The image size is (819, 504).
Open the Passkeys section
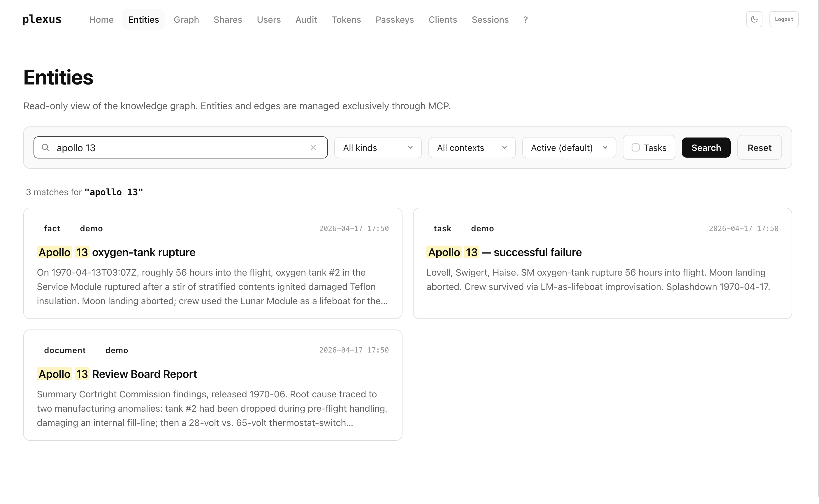point(395,20)
